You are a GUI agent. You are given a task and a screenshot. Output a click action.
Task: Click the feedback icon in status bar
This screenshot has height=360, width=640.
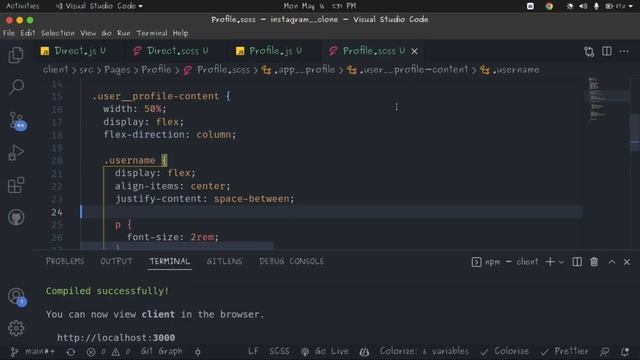(x=605, y=352)
